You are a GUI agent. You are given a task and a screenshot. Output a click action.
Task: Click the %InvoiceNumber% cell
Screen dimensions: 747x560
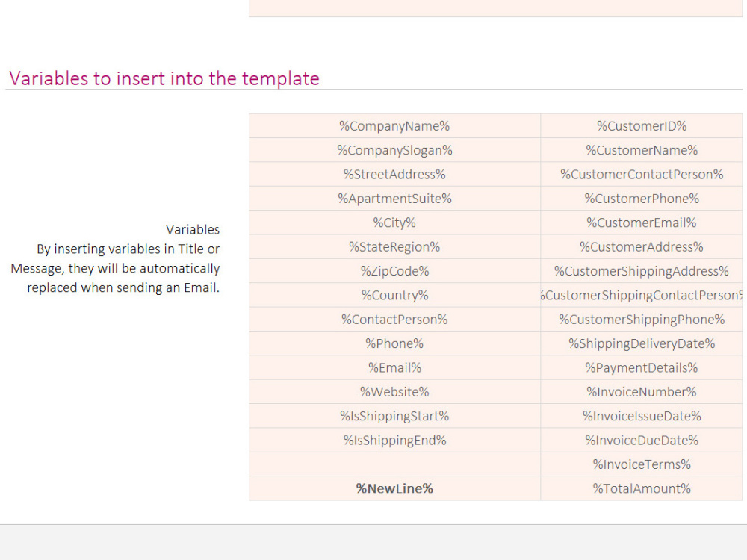click(642, 392)
